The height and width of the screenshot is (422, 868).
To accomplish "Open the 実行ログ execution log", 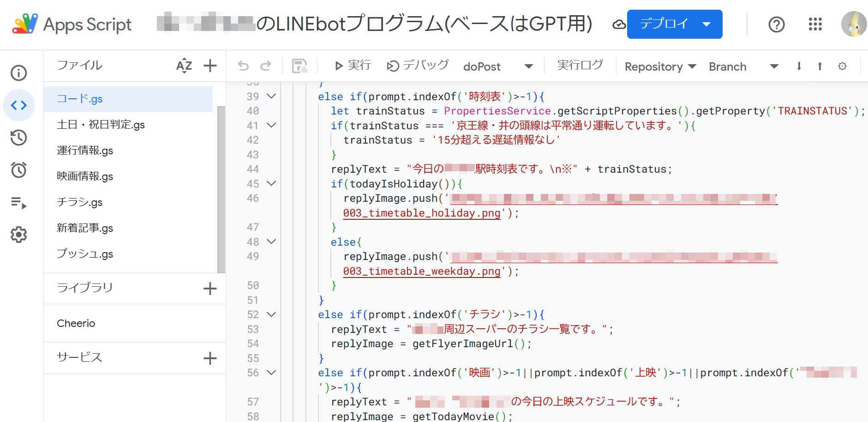I will (x=581, y=65).
